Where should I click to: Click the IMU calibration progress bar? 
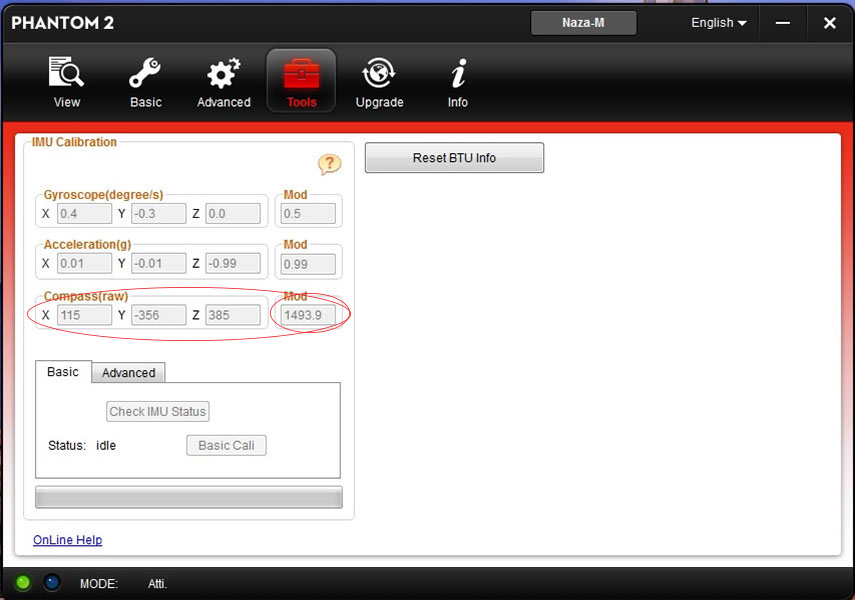coord(189,497)
